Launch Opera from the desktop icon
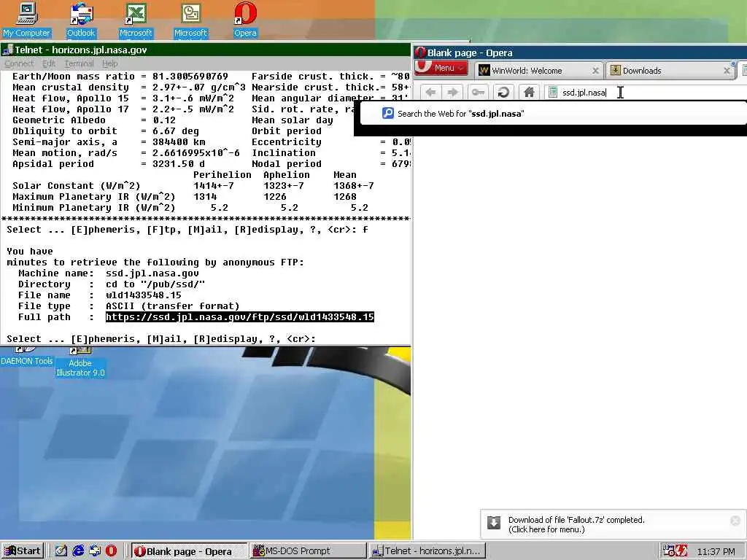 (x=245, y=20)
